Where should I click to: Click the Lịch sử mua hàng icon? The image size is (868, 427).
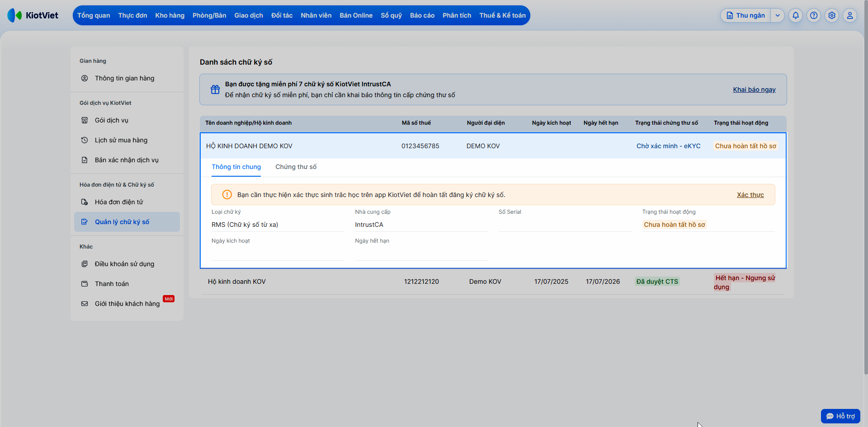(x=85, y=140)
